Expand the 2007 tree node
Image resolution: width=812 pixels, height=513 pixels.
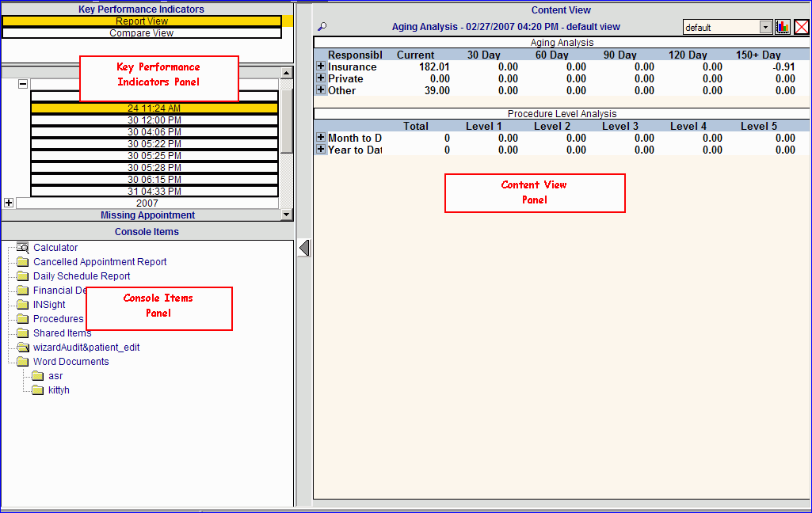(9, 203)
